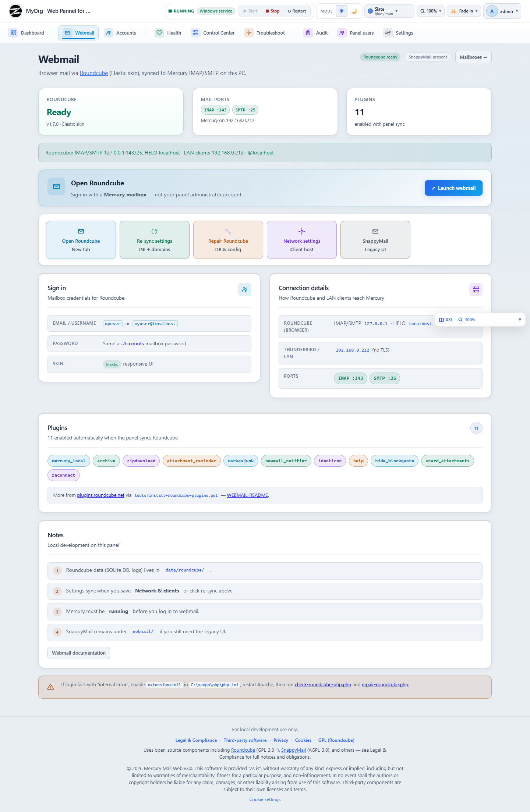Click the MyOrg logo icon
Screen dimensions: 530x812
pos(15,11)
